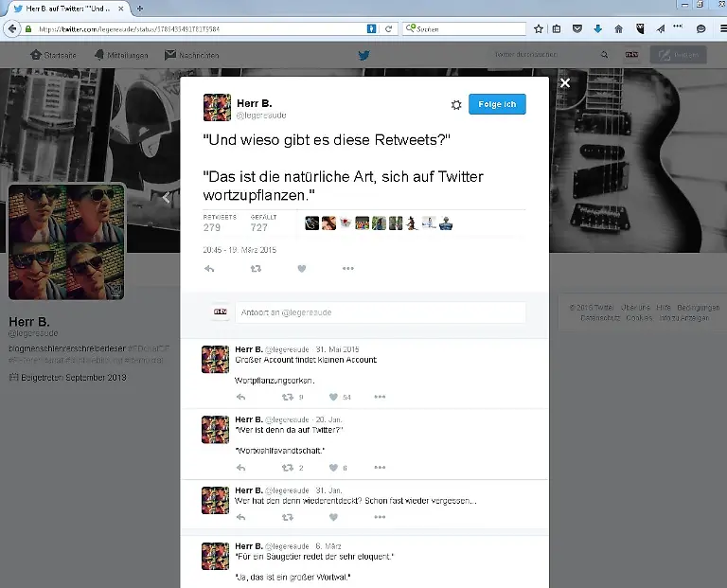Screen dimensions: 727x588
Task: Reply to the 'wiederentdeckt' tweet
Action: click(240, 517)
